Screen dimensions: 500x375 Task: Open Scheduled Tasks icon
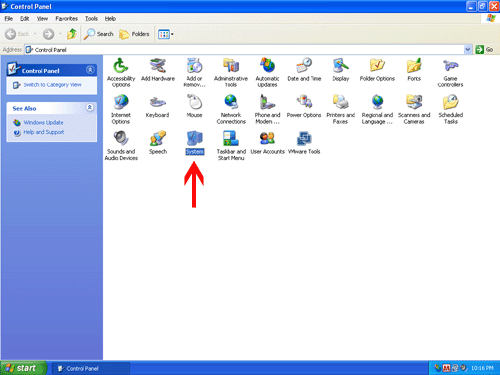450,102
